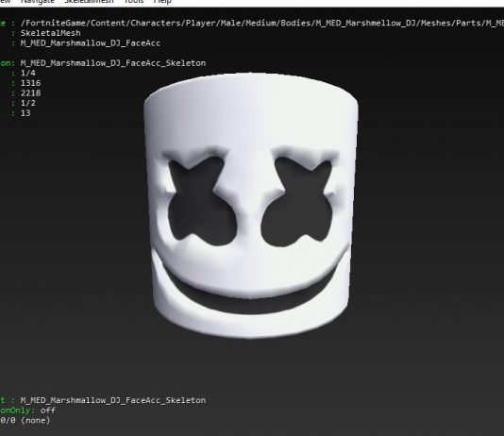The width and height of the screenshot is (504, 436).
Task: Click the skeleton name above the onOnly line
Action: [113, 400]
